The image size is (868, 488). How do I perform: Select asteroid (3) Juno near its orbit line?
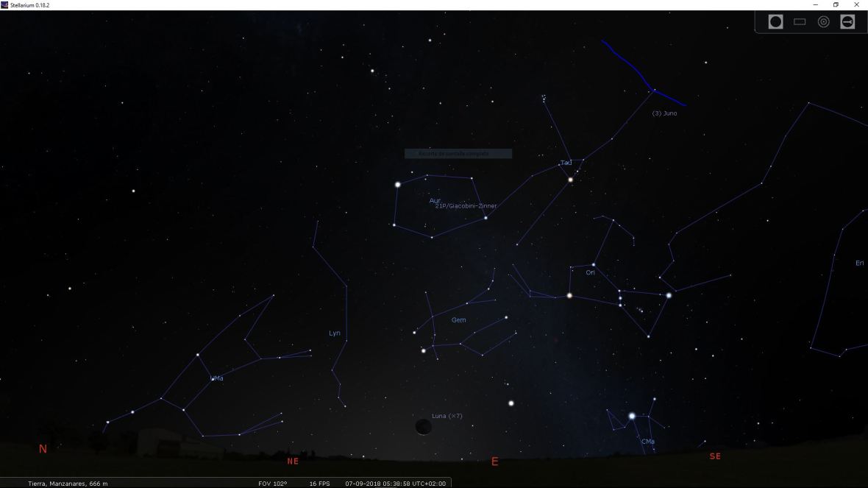click(x=664, y=113)
